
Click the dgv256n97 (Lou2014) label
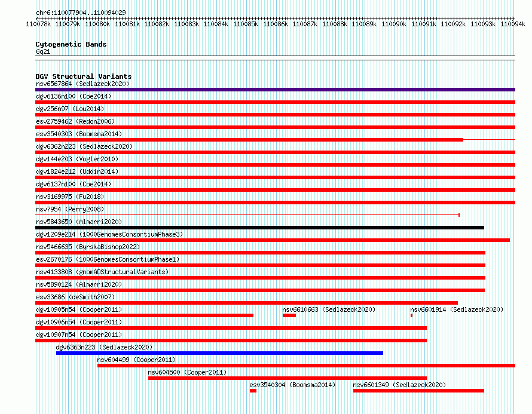(70, 109)
